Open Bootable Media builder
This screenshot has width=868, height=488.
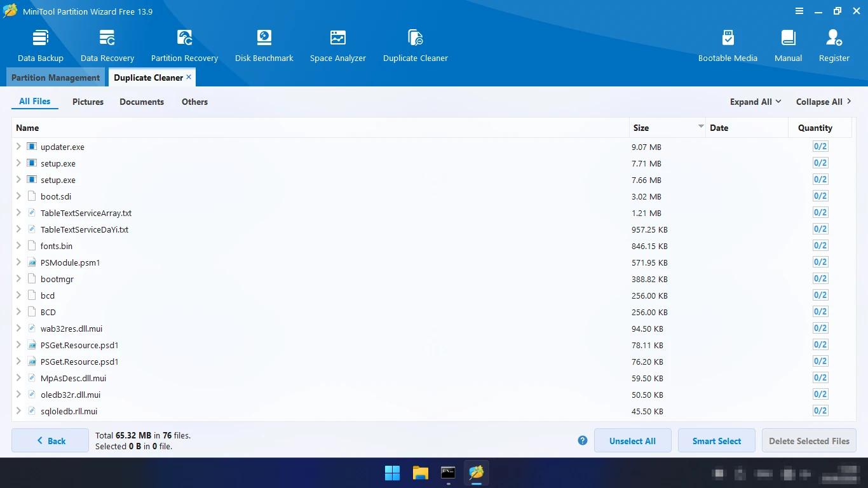click(x=728, y=46)
